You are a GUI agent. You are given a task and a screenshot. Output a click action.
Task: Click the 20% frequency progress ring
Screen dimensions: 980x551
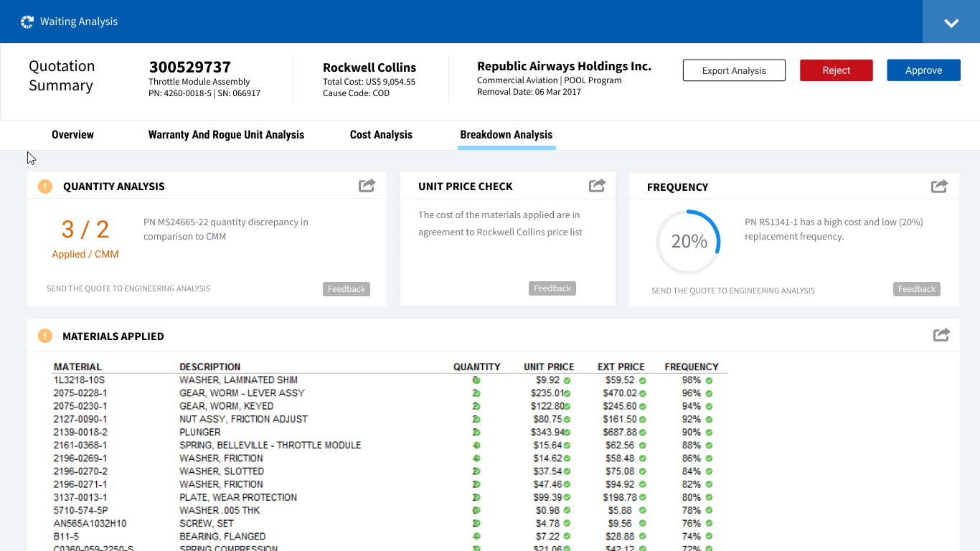[x=689, y=242]
